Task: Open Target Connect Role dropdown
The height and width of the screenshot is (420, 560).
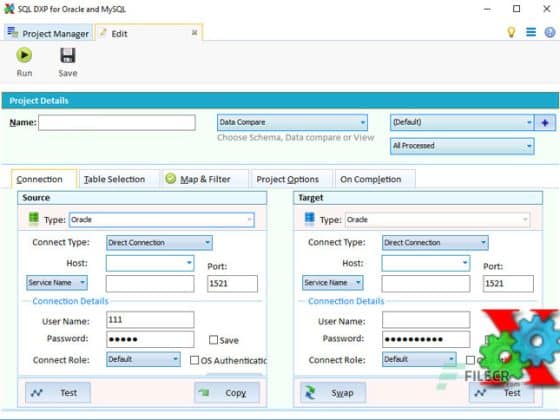Action: point(419,359)
